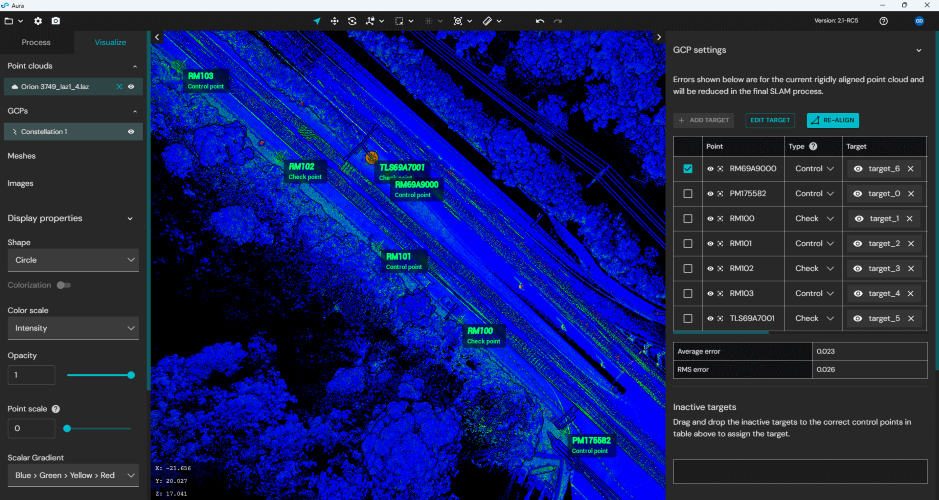Click the measure ruler tool icon
Image resolution: width=939 pixels, height=500 pixels.
point(487,20)
